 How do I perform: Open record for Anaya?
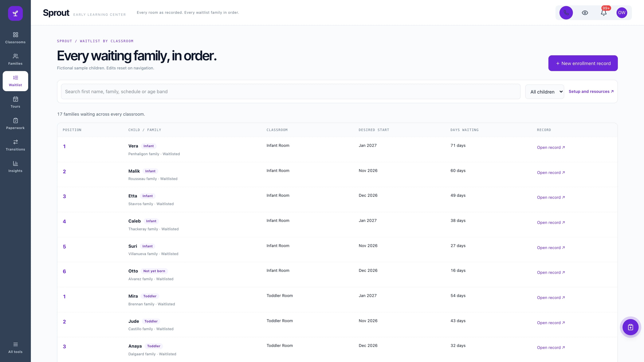[551, 348]
